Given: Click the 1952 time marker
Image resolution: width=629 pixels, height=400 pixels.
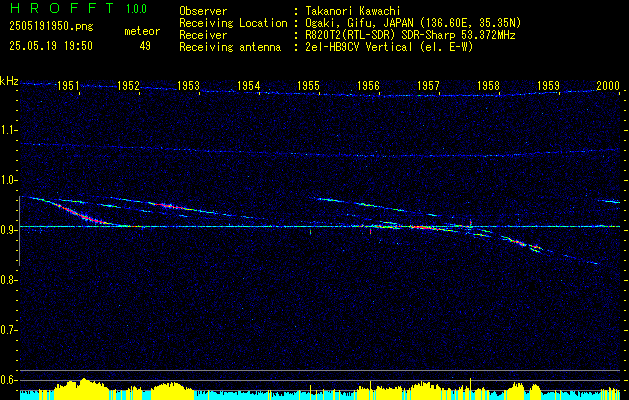Looking at the screenshot, I should (x=128, y=85).
